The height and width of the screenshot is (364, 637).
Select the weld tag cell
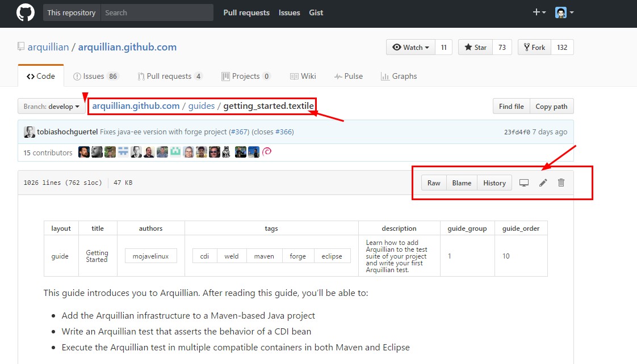click(x=232, y=256)
